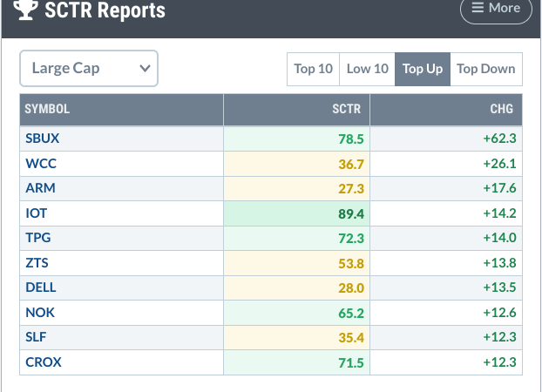Click the SCTR value 78.5
Viewport: 542px width, 392px height.
pyautogui.click(x=351, y=139)
